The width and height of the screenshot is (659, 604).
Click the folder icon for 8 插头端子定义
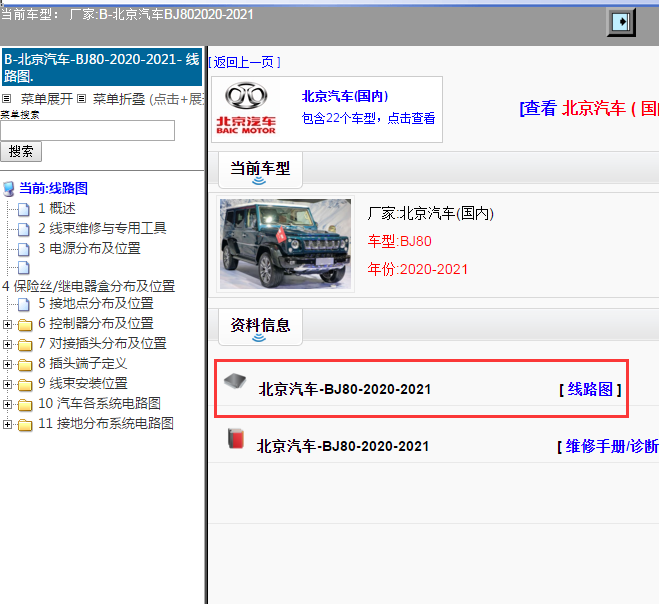point(25,364)
